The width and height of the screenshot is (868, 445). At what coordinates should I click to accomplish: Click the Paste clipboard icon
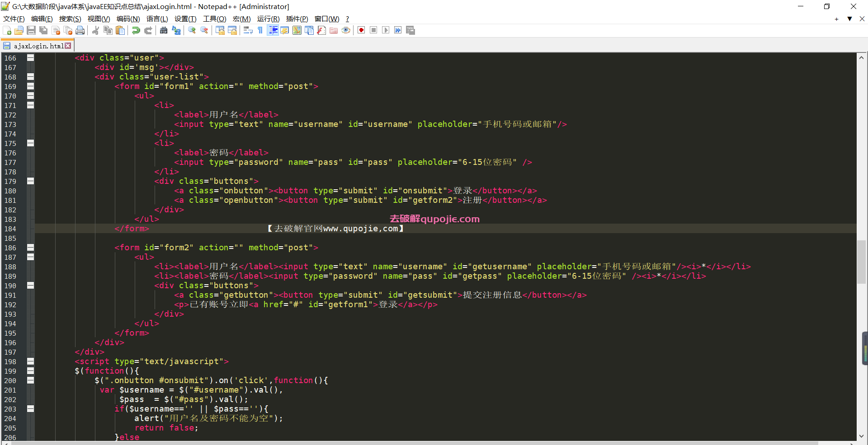120,30
